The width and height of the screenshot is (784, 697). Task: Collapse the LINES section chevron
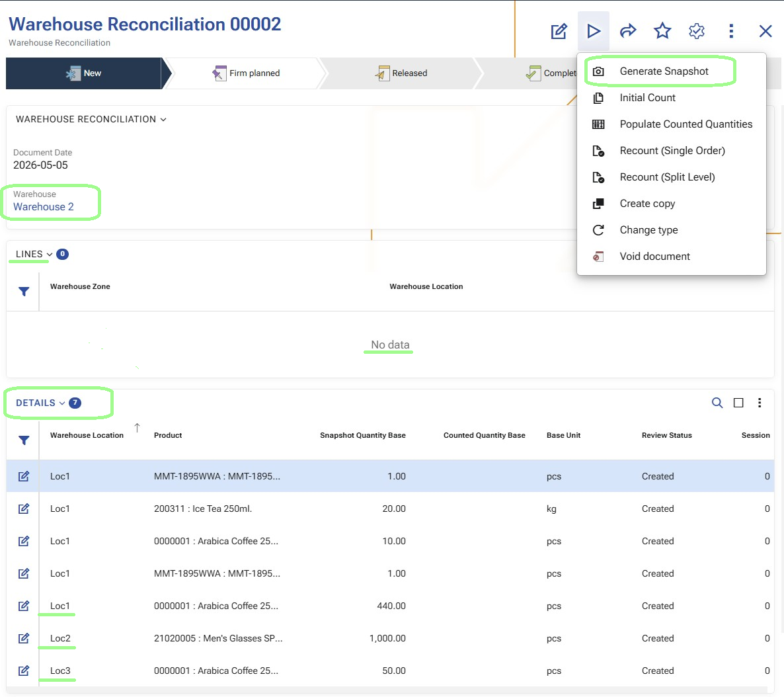coord(50,254)
